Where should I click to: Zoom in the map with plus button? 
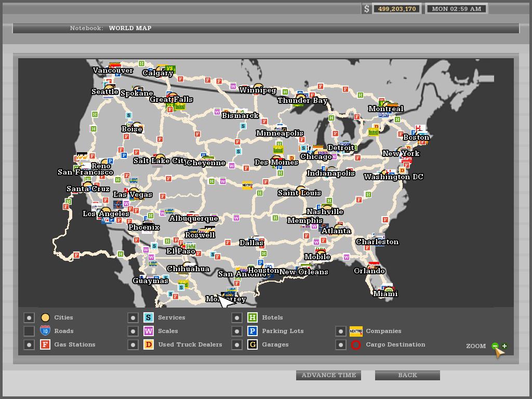(x=504, y=346)
